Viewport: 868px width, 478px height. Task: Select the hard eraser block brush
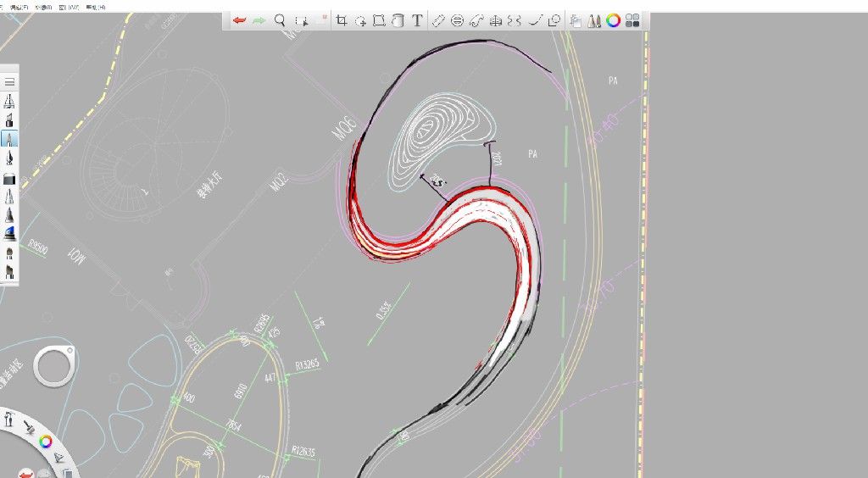[9, 179]
